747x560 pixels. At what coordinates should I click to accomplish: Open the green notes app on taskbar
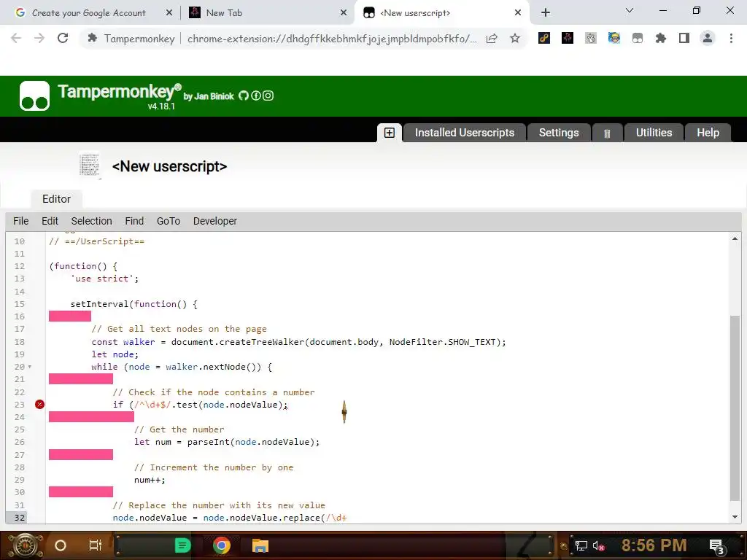click(x=182, y=545)
